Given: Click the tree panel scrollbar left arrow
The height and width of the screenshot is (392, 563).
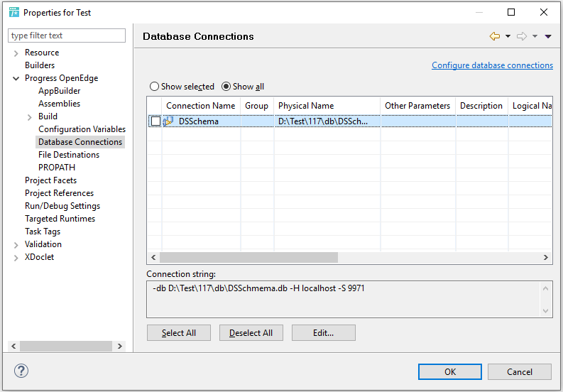Looking at the screenshot, I should [13, 346].
